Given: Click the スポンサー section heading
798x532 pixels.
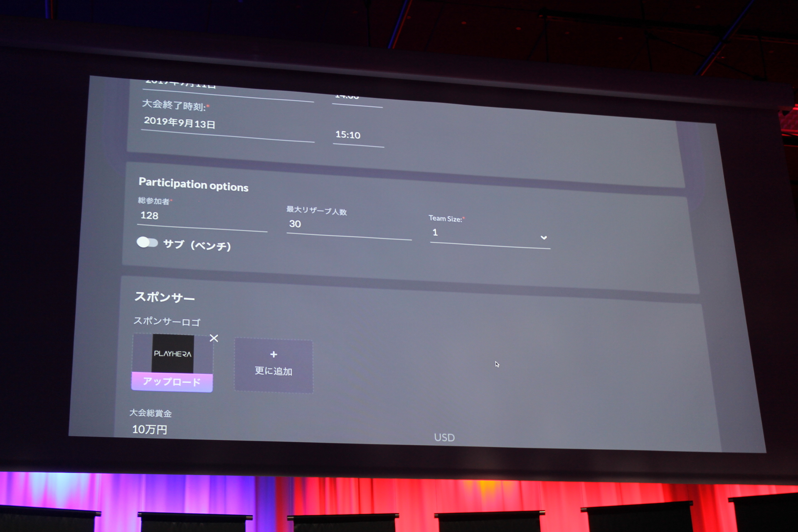Looking at the screenshot, I should tap(165, 297).
